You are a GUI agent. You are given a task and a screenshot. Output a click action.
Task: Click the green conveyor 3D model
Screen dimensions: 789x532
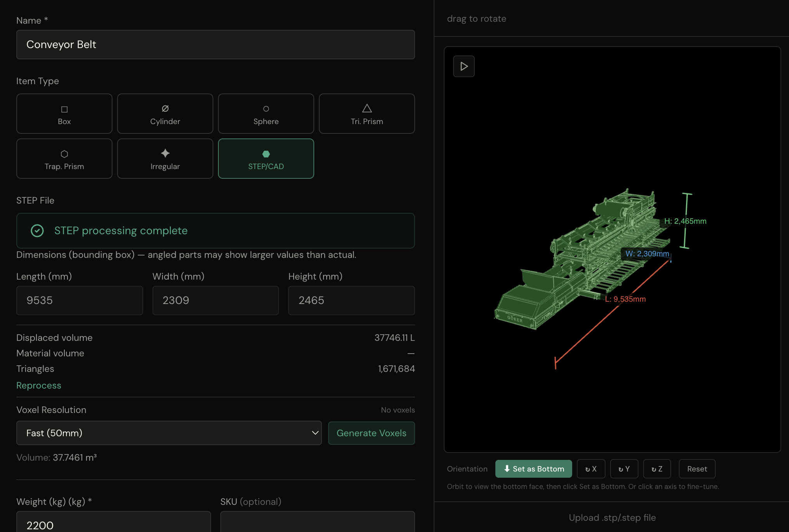(x=582, y=260)
